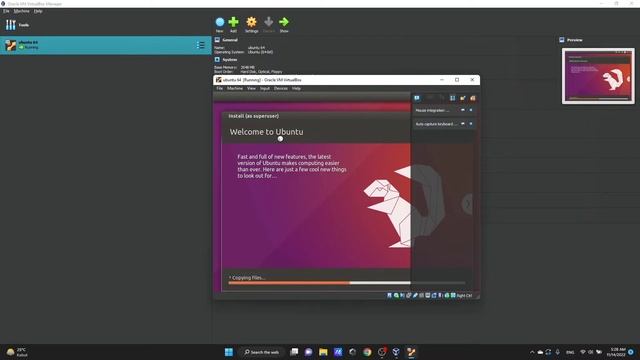The height and width of the screenshot is (360, 640).
Task: Open Devices menu in the VM window
Action: [281, 88]
